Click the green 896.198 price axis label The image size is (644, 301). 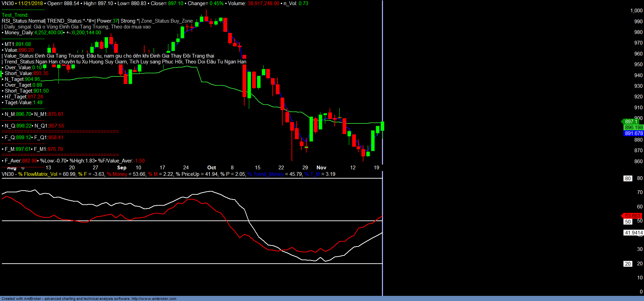pos(633,128)
